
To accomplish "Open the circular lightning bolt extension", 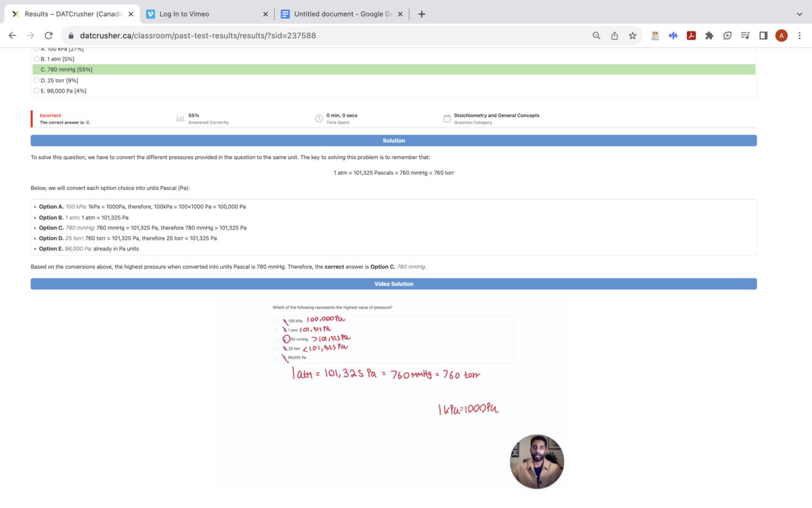I will click(x=727, y=36).
